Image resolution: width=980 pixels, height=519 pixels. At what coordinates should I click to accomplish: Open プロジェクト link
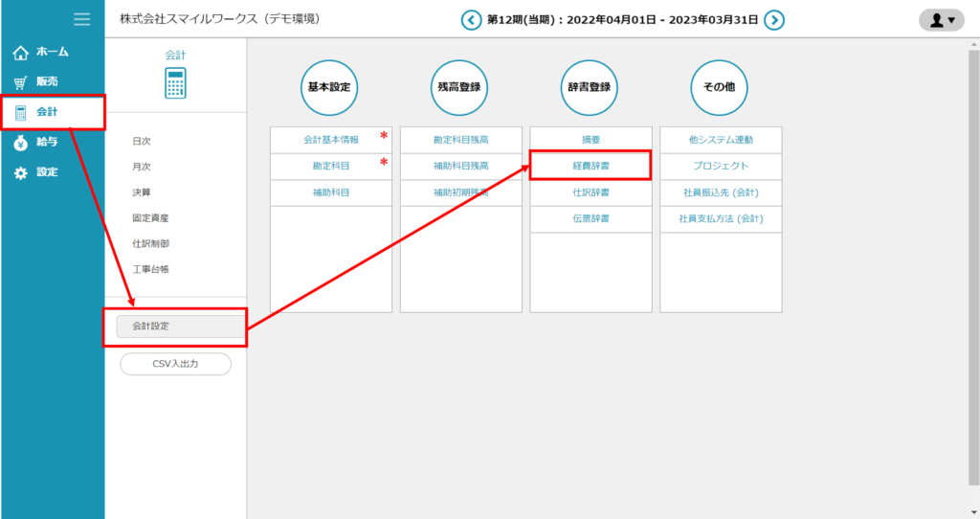click(x=722, y=167)
